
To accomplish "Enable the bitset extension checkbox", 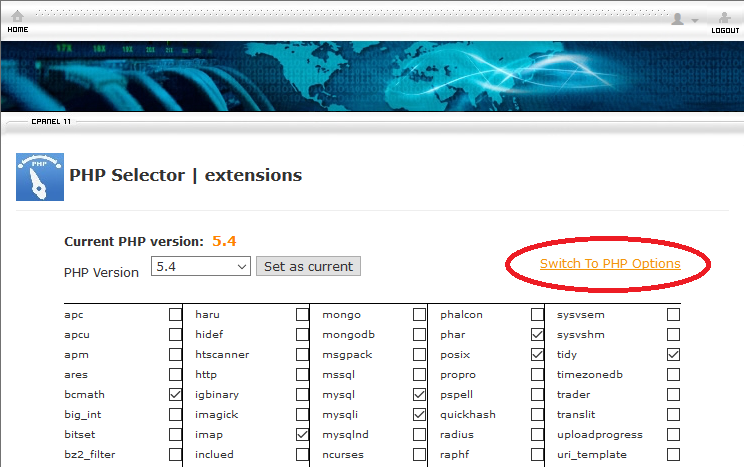I will (175, 434).
